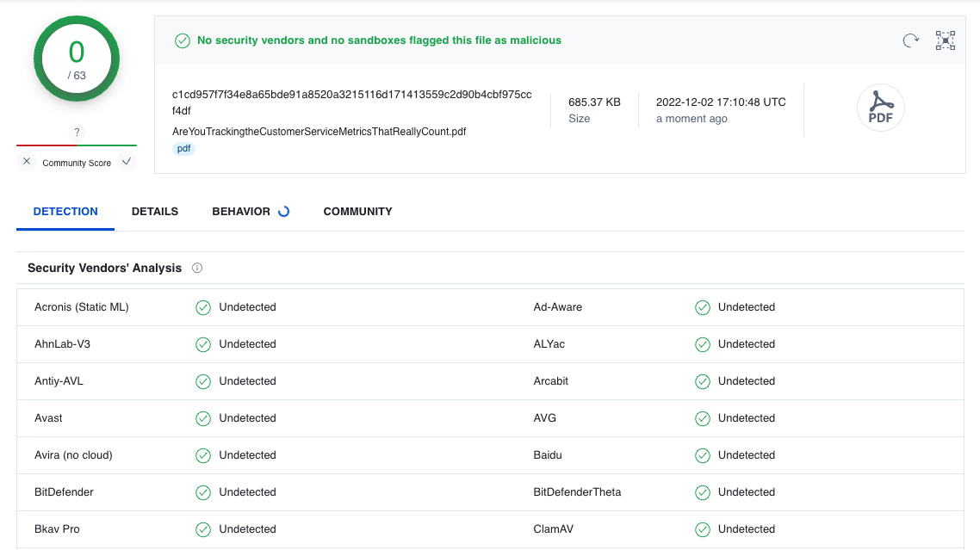Click the 0 / 63 detection score circle
This screenshot has height=550, width=980.
pyautogui.click(x=77, y=59)
